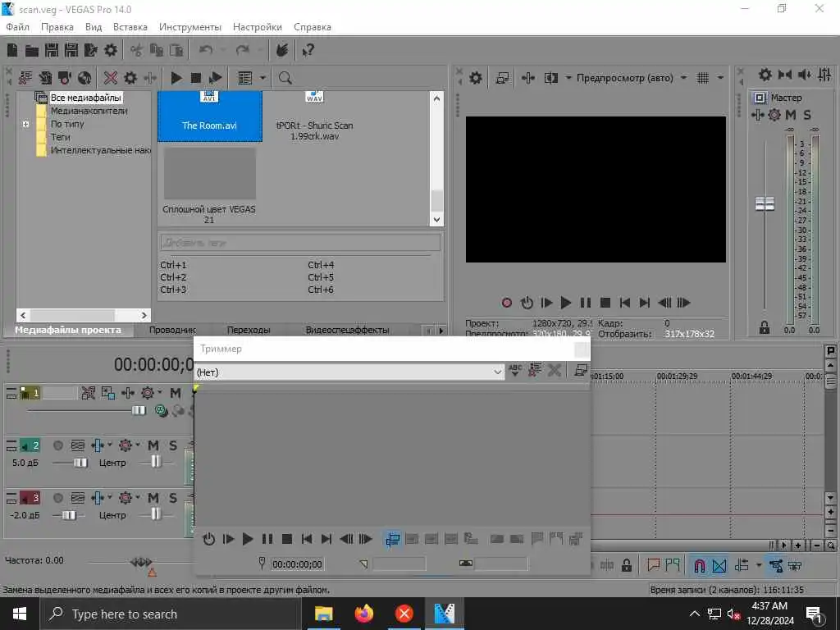Solo audio track 2
This screenshot has width=840, height=630.
[173, 445]
